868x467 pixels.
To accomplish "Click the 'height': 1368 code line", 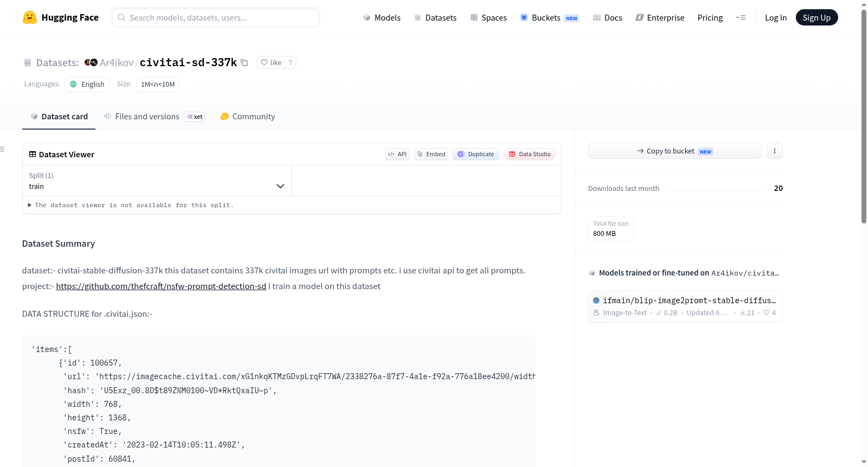I will coord(97,418).
